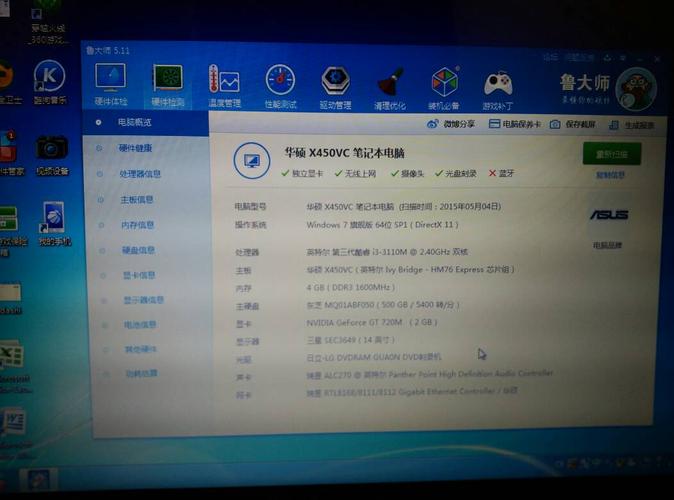Click the 蓝牙 unavailable status
This screenshot has height=500, width=674.
[x=501, y=173]
